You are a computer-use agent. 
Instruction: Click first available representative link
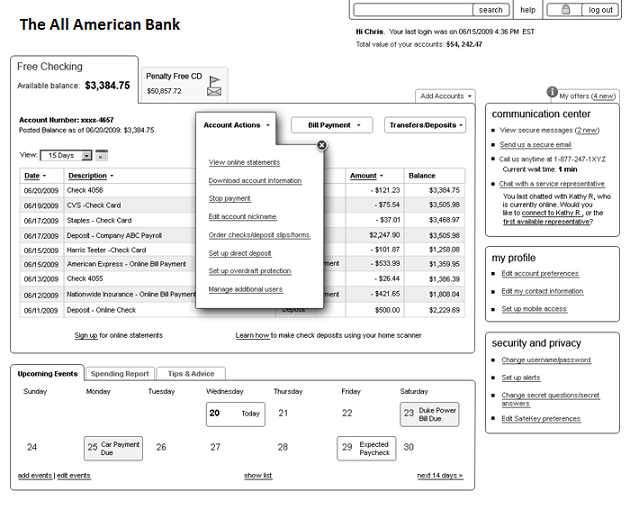546,221
